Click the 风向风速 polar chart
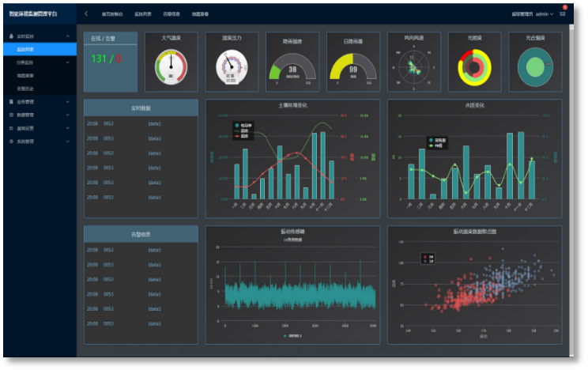This screenshot has width=588, height=370. click(413, 67)
